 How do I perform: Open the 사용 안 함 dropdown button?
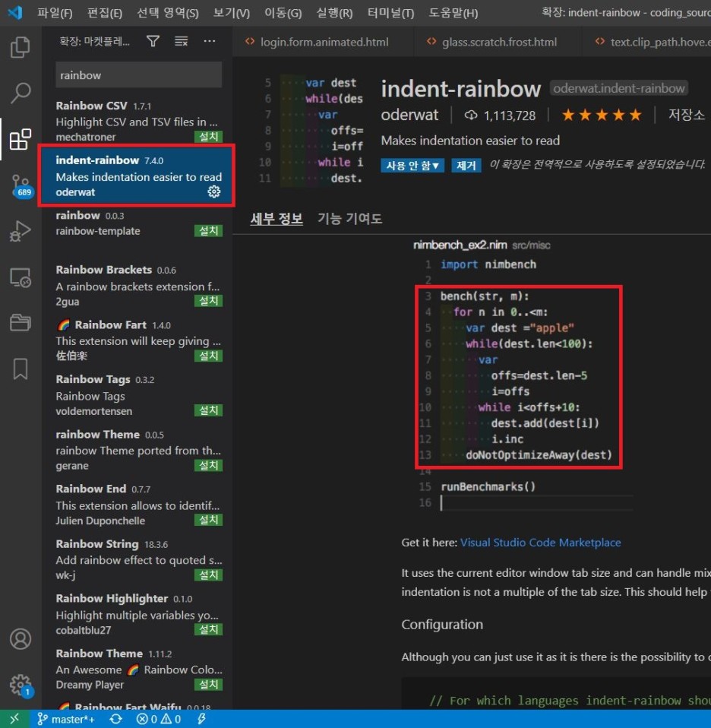coord(412,166)
